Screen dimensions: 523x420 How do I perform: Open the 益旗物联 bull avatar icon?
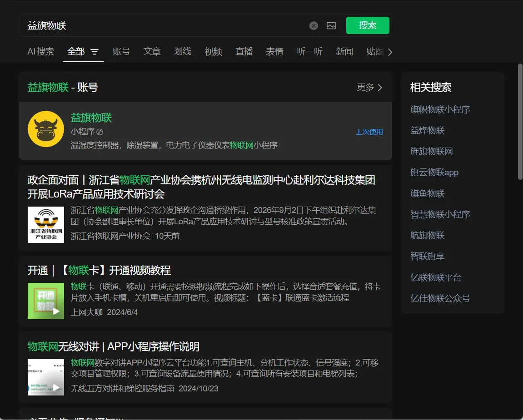pos(46,129)
